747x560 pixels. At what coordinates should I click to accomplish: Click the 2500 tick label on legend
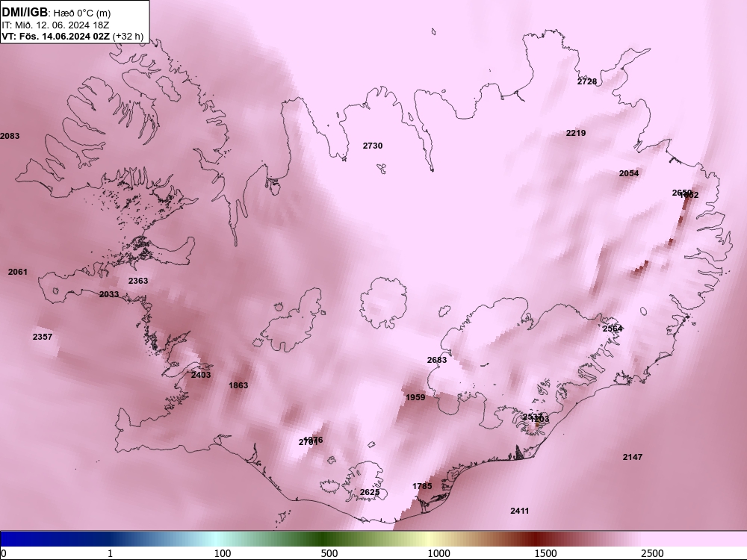pos(652,553)
